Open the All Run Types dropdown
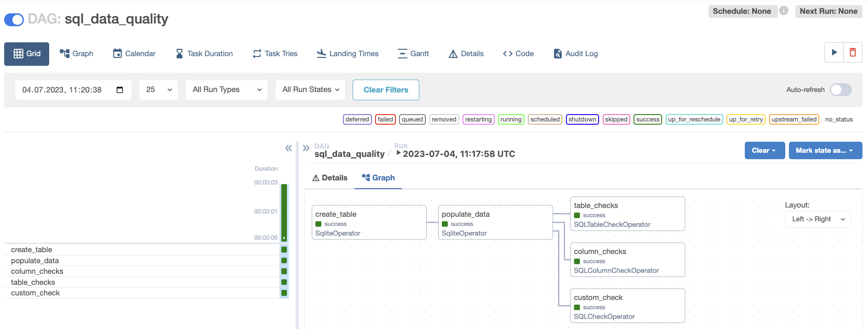The height and width of the screenshot is (329, 868). click(226, 90)
